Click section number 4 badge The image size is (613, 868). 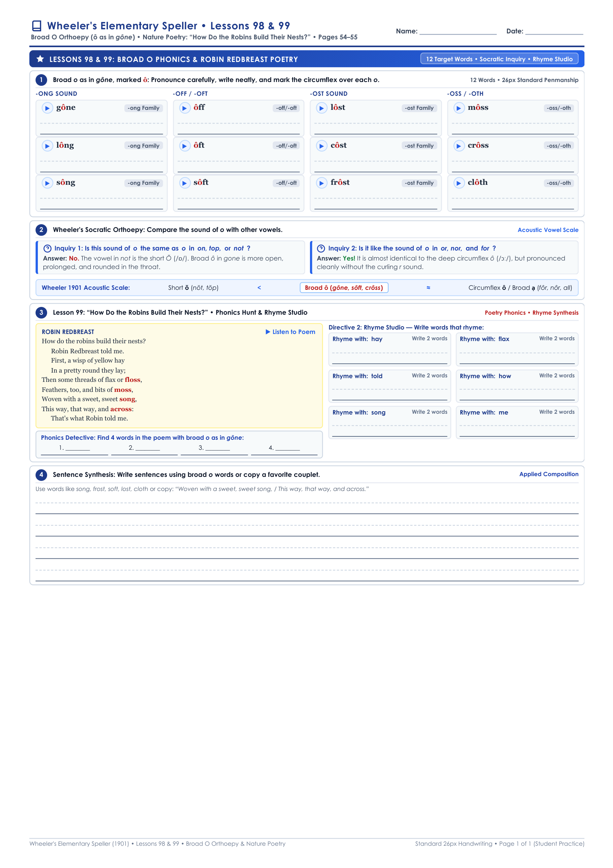pos(41,475)
